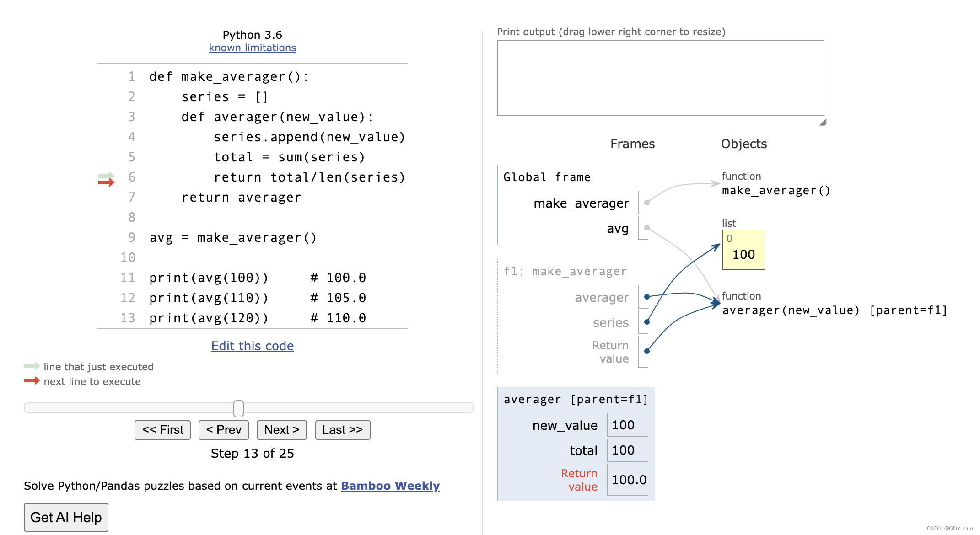980x535 pixels.
Task: Click the avg pointer dot in the Global frame
Action: [647, 228]
